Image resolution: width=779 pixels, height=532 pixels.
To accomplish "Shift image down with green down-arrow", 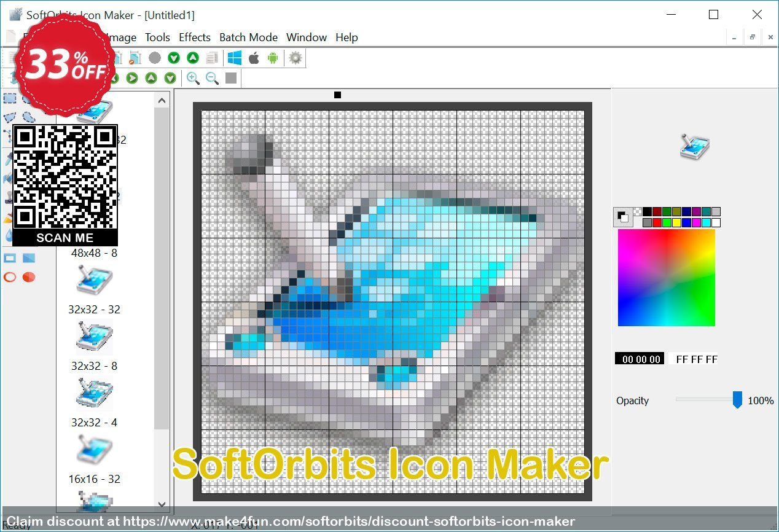I will 170,78.
